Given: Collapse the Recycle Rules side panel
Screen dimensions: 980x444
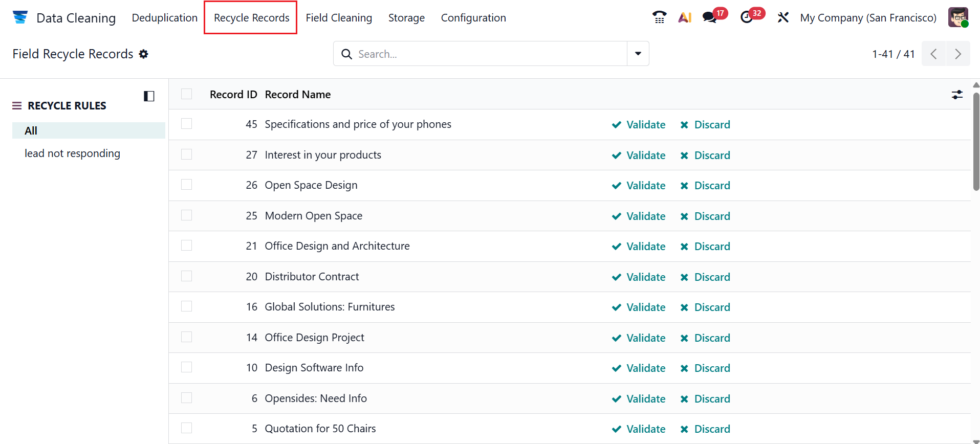Looking at the screenshot, I should click(149, 96).
